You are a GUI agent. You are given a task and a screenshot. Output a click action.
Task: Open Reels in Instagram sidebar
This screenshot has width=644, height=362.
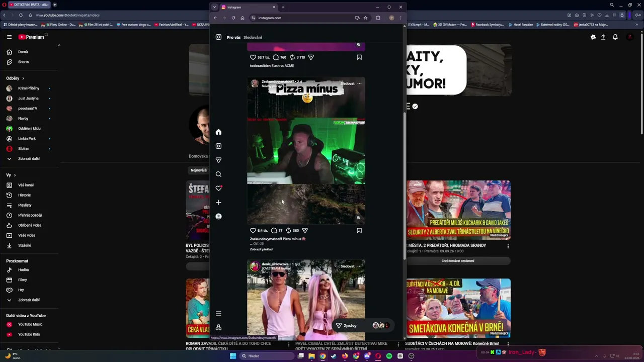(218, 146)
